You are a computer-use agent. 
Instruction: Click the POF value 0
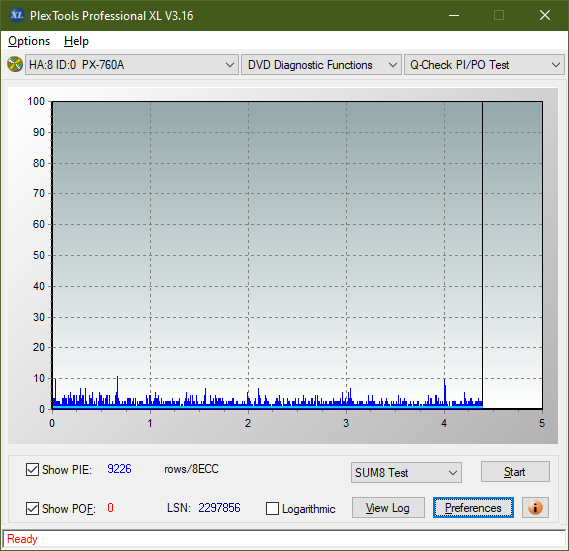pyautogui.click(x=110, y=507)
